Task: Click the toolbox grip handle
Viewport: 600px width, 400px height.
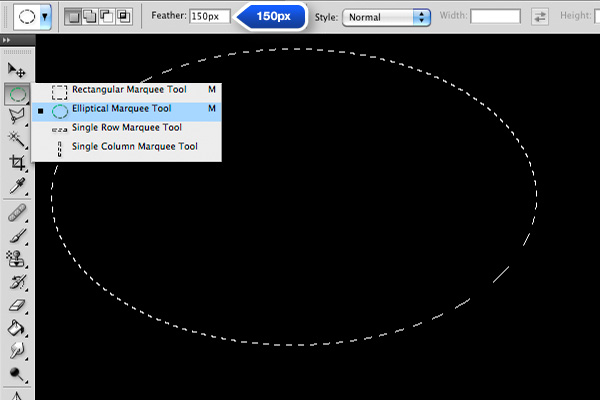Action: point(18,52)
